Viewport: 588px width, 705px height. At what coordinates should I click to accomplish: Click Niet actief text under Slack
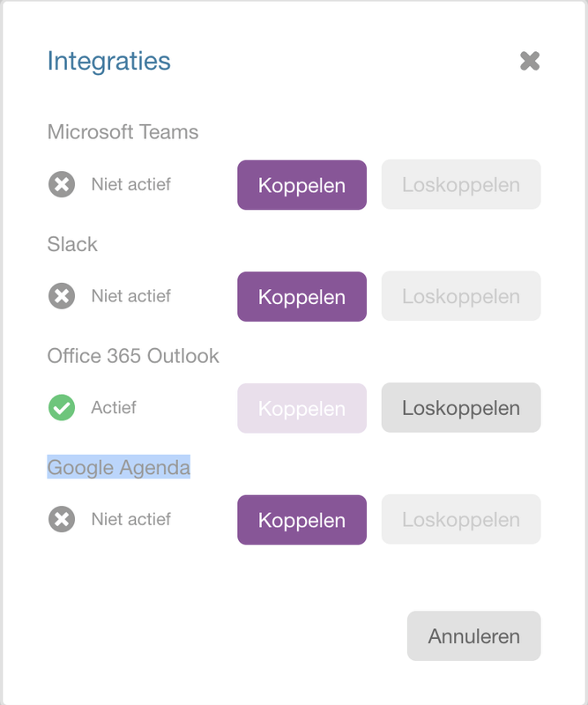131,296
